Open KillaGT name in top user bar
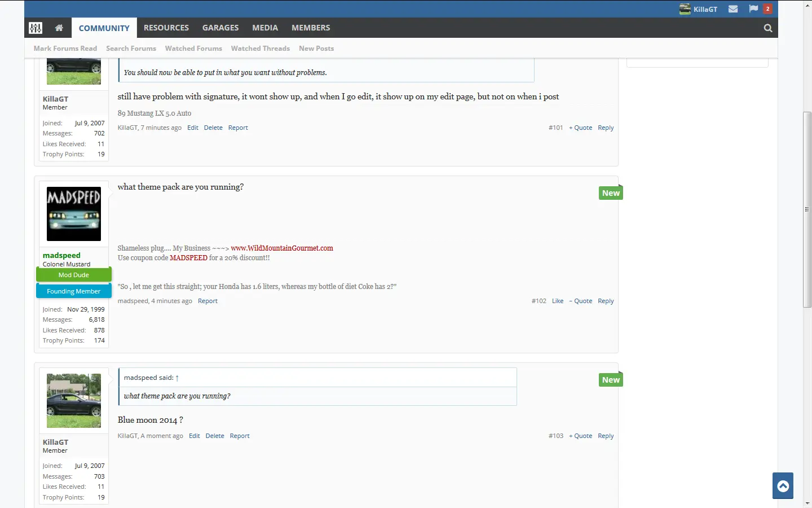The height and width of the screenshot is (508, 812). coord(705,9)
